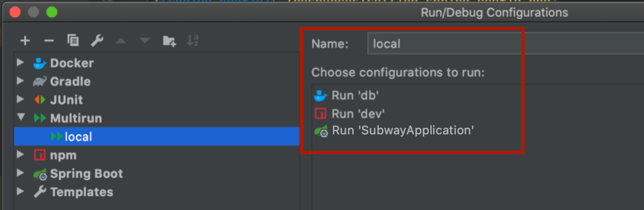Expand the npm tree node

tap(21, 154)
